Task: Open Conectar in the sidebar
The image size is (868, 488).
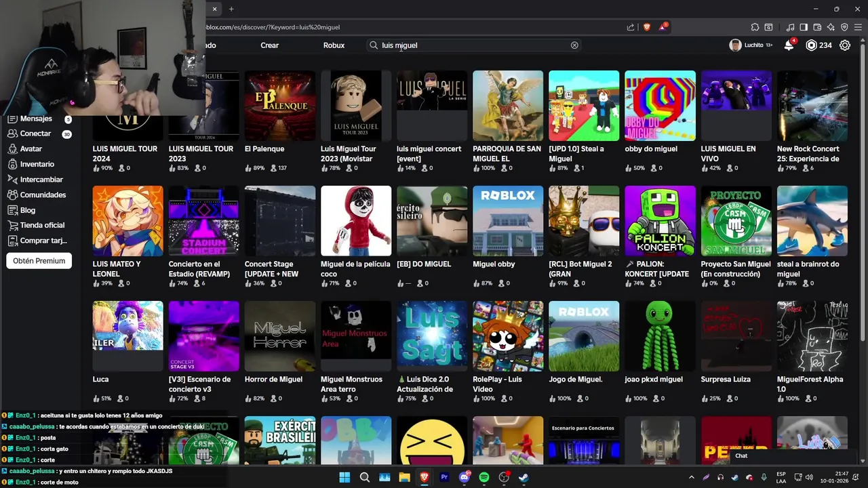Action: (35, 134)
